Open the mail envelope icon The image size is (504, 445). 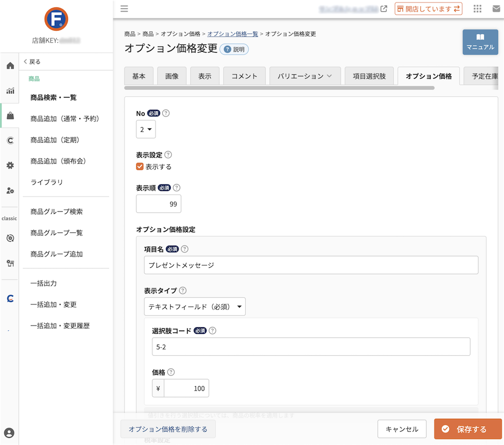pos(496,9)
